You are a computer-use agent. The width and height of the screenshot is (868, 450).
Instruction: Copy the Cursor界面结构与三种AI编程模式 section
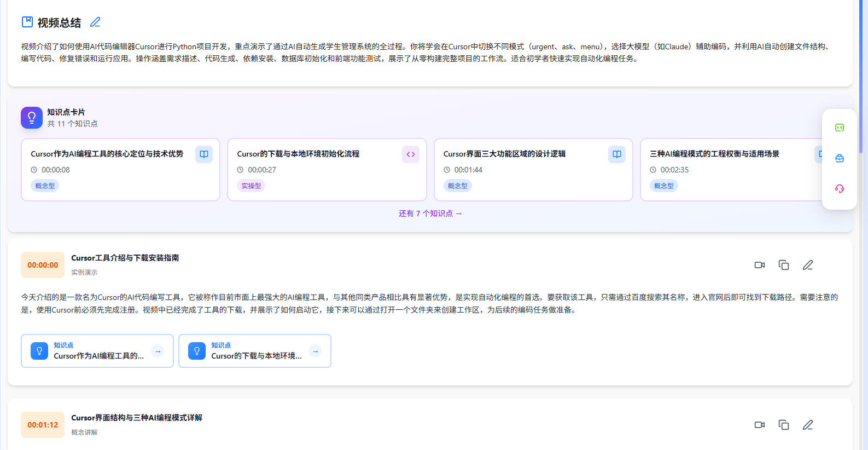pyautogui.click(x=784, y=425)
